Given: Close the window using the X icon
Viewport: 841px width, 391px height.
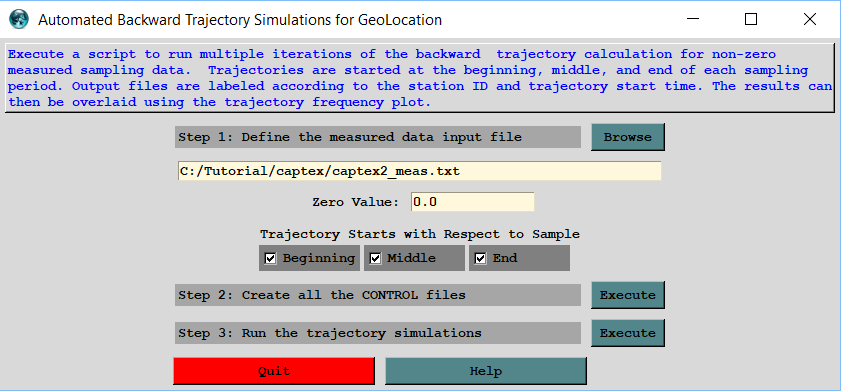Looking at the screenshot, I should (810, 20).
